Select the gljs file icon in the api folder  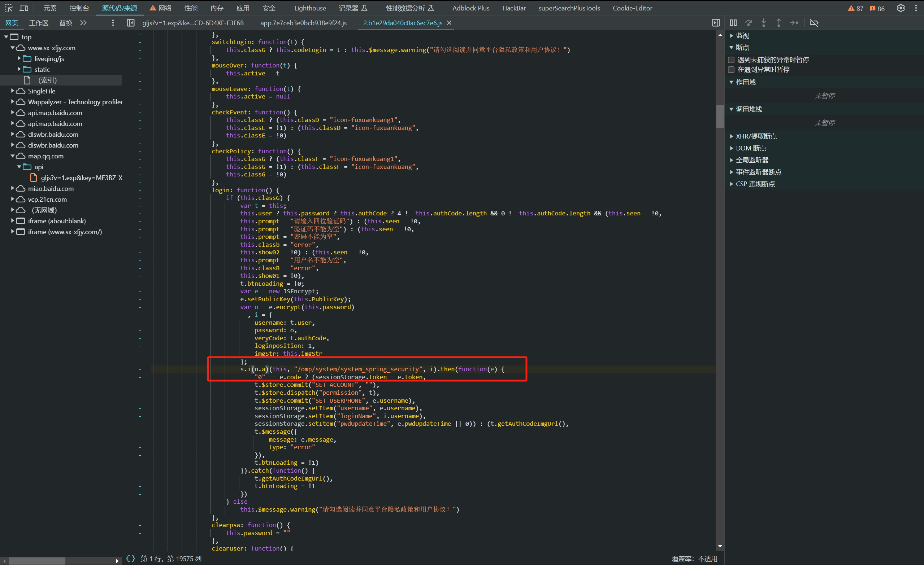pyautogui.click(x=34, y=178)
